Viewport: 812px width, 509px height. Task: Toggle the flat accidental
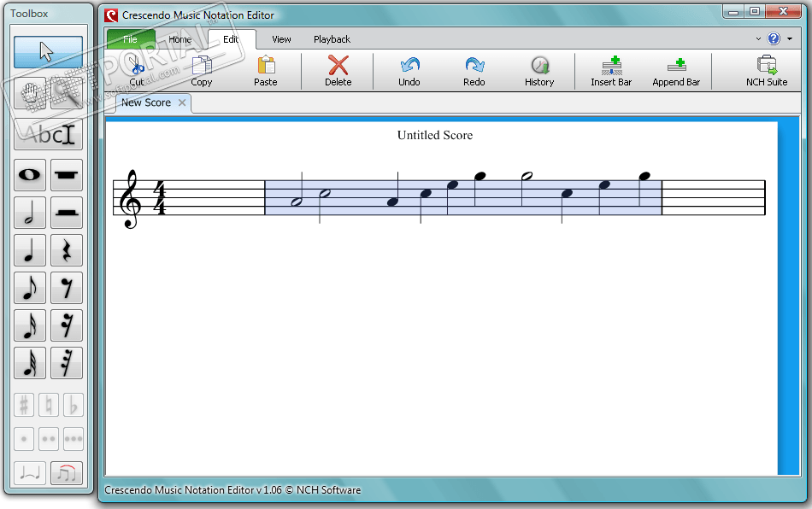point(73,405)
